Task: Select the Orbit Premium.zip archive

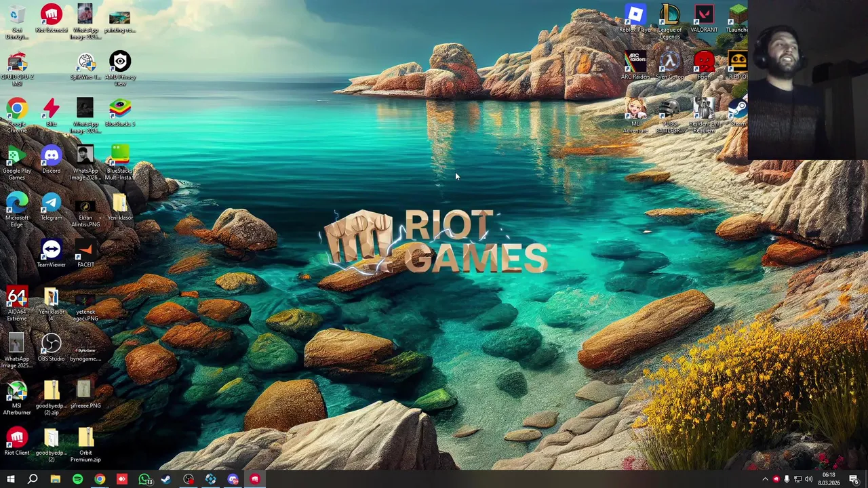Action: (85, 445)
